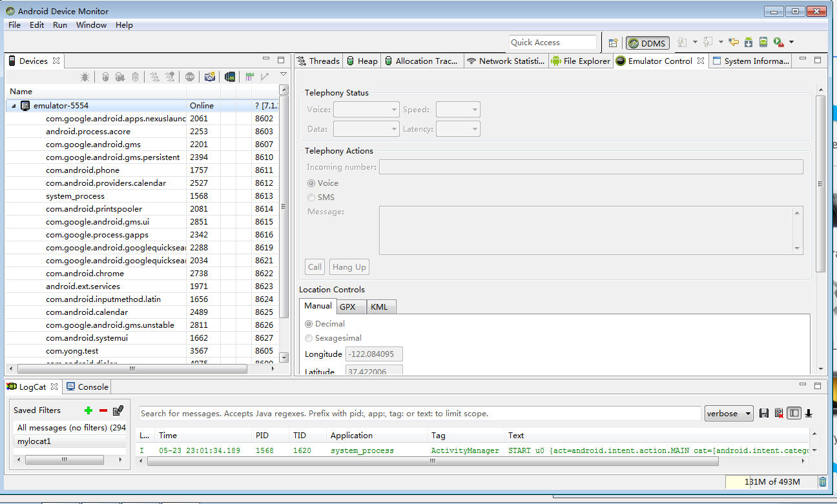Edit the selected LogCat filter icon
This screenshot has width=837, height=504.
tap(118, 410)
